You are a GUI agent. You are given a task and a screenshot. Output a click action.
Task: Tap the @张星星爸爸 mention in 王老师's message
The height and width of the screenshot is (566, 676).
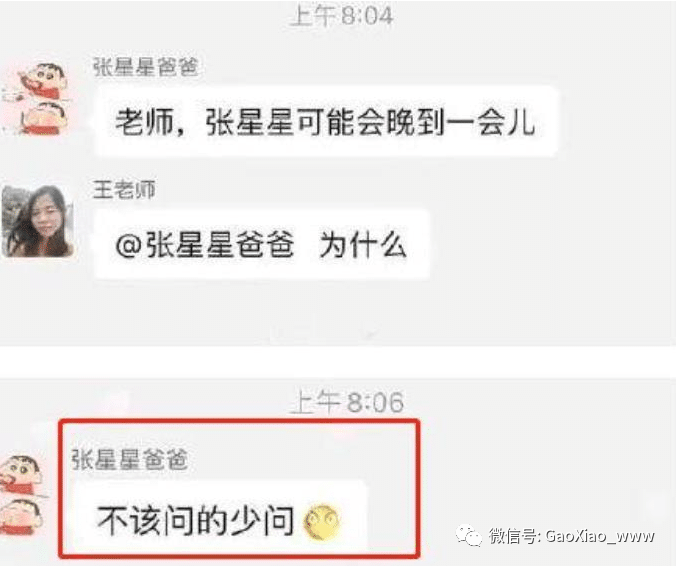click(x=205, y=245)
